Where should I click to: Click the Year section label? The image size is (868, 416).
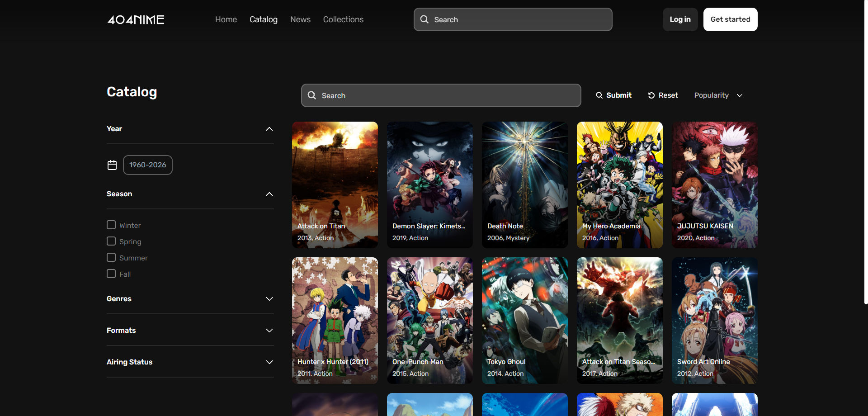[x=114, y=129]
